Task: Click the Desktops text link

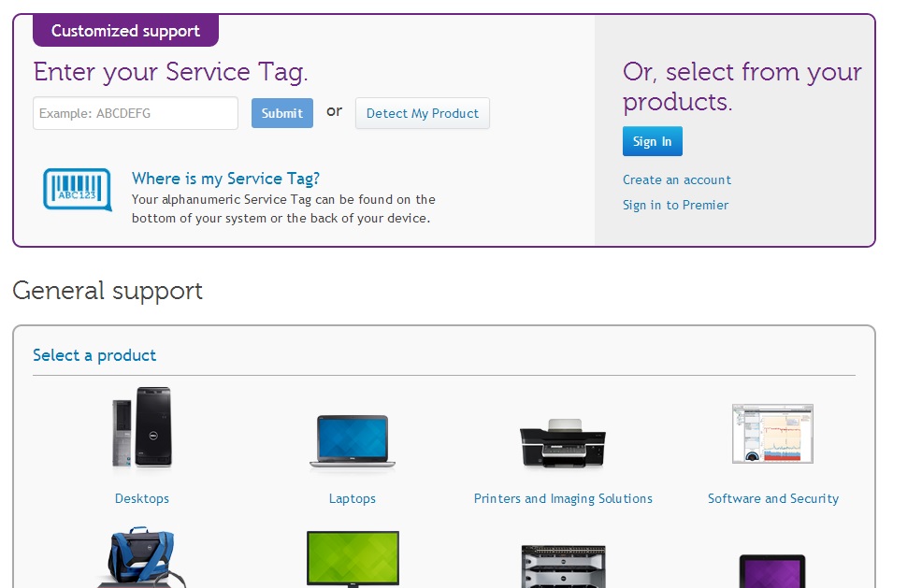Action: click(x=142, y=498)
